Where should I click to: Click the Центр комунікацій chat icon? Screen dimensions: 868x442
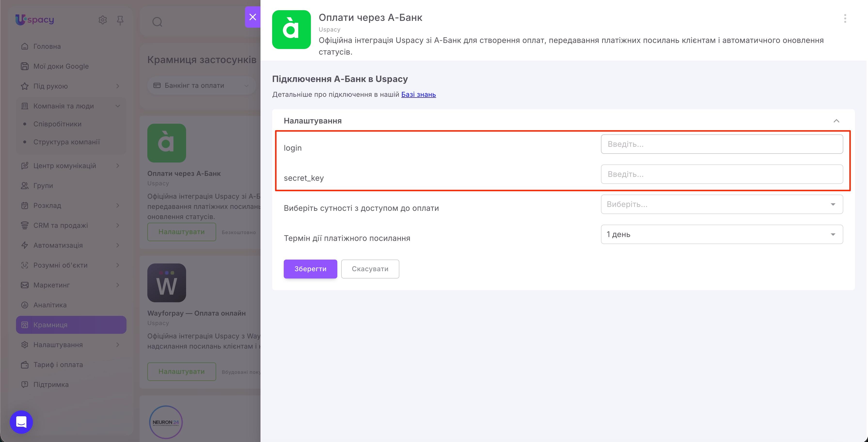(x=25, y=166)
